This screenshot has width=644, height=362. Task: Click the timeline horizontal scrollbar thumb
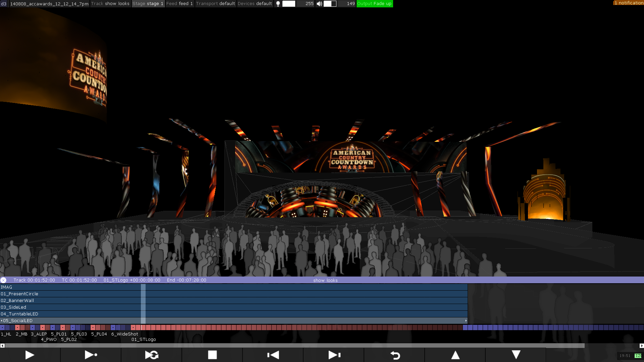[x=295, y=346]
